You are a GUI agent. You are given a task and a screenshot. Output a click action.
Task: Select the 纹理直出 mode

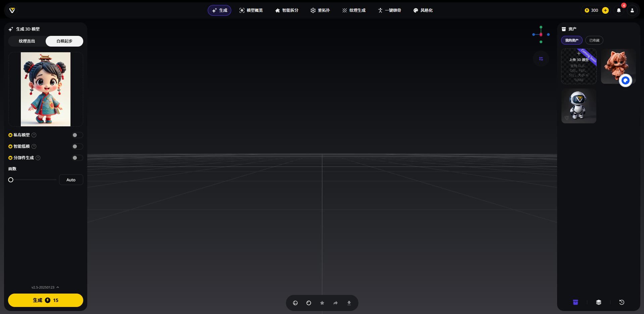27,41
